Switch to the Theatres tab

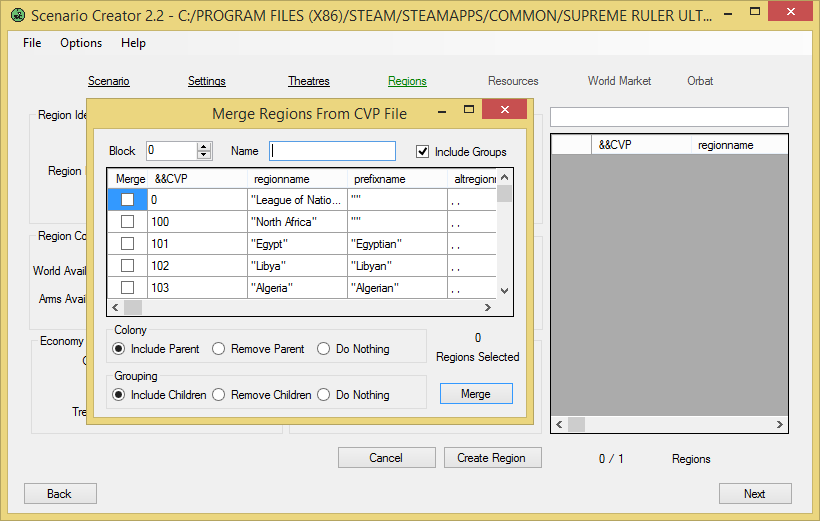[x=309, y=81]
